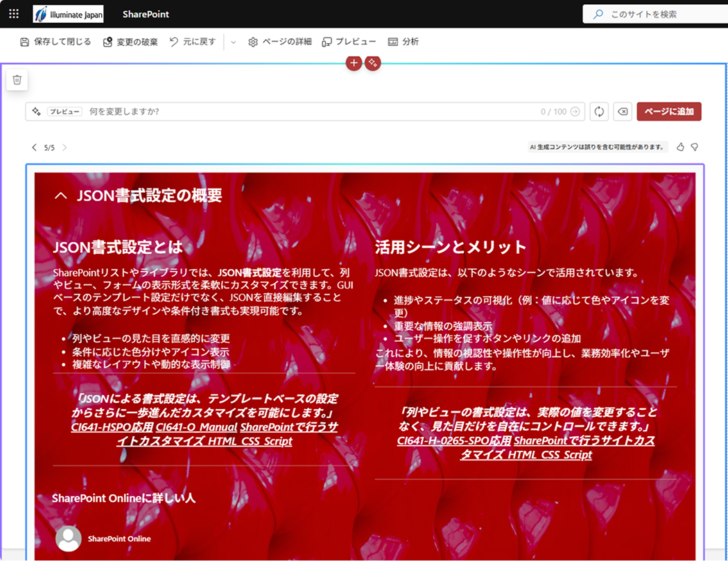Viewport: 728px width, 561px height.
Task: Click the 何を変更しますか? prompt field
Action: 312,112
